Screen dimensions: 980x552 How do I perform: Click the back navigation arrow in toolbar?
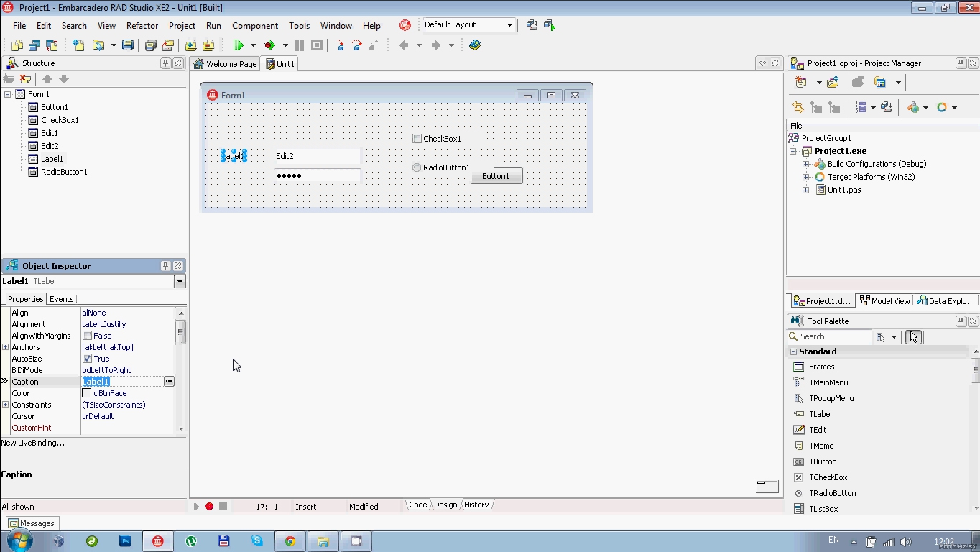click(x=404, y=45)
